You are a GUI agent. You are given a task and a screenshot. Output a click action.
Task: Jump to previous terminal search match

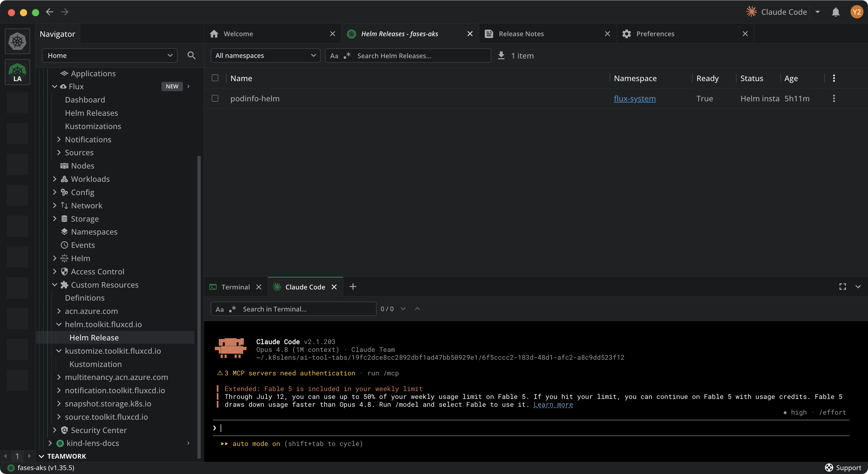pyautogui.click(x=417, y=309)
